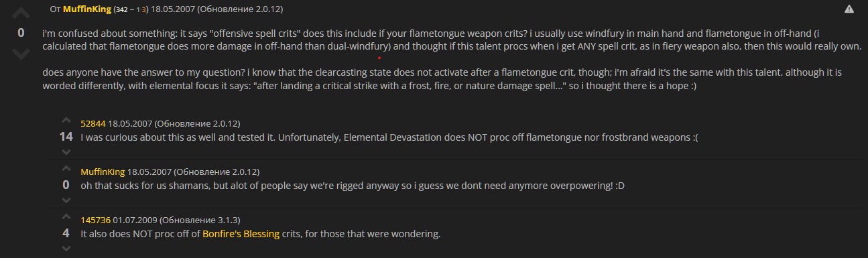Downvote MuffinKing's main comment

coord(21,52)
